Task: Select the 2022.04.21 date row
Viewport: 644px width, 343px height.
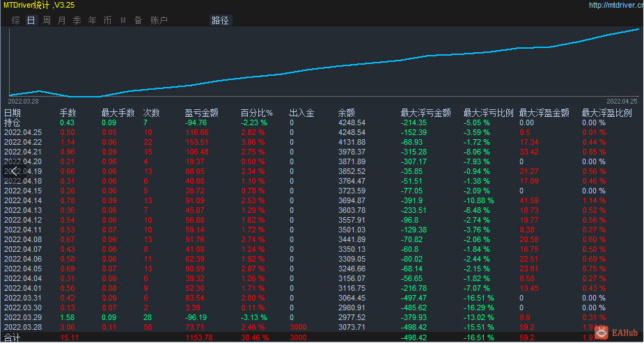Action: coord(23,152)
